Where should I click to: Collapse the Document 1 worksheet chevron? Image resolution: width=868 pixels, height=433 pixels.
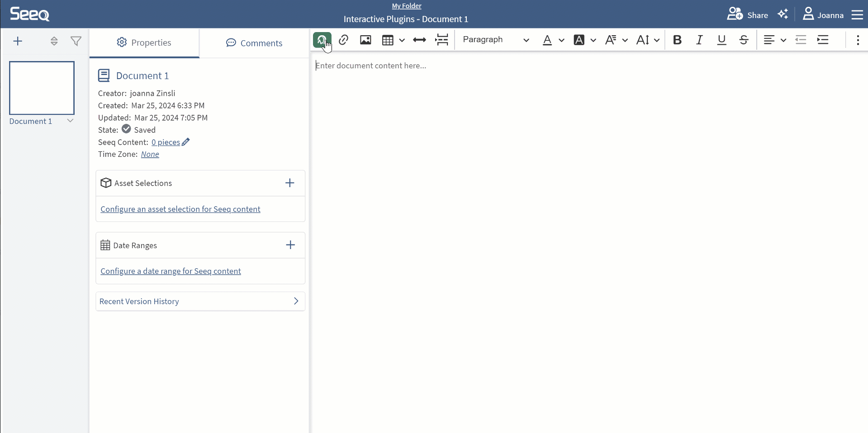70,121
